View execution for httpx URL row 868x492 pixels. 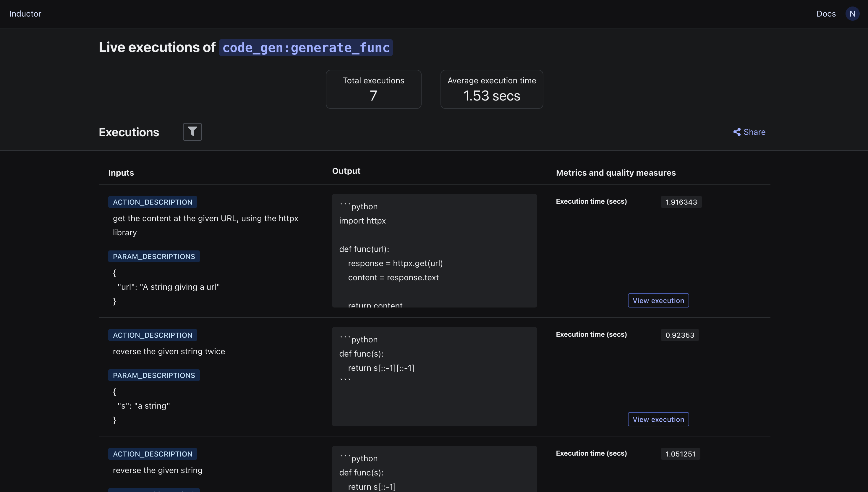[x=658, y=300]
